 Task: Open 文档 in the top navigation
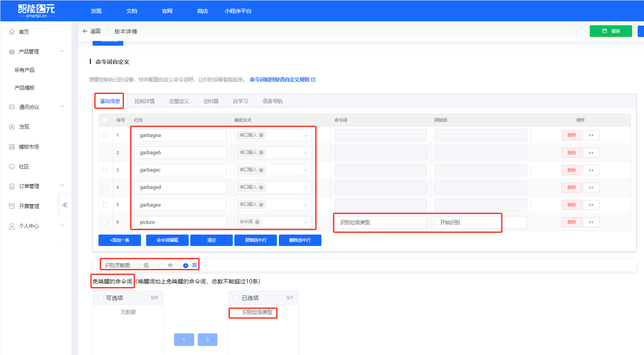(x=132, y=11)
